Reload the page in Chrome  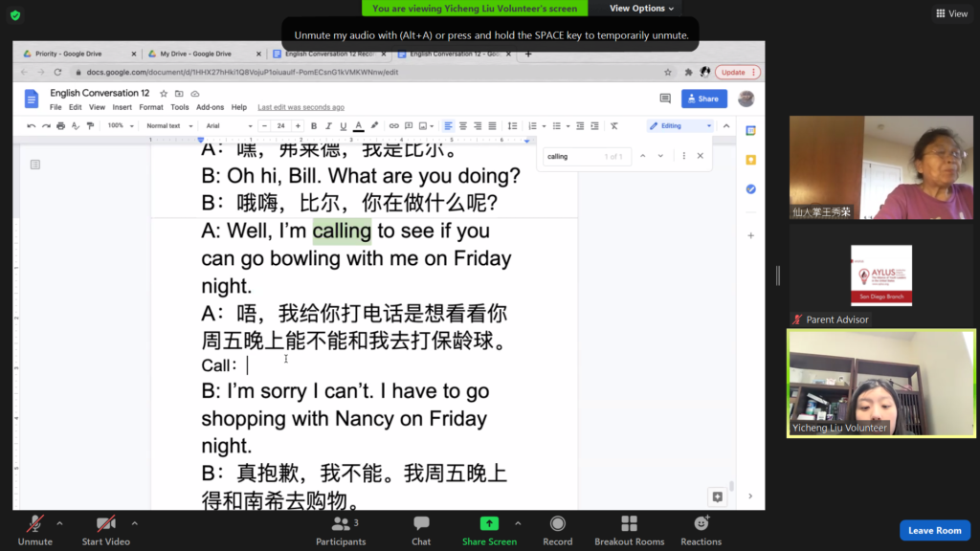click(57, 73)
